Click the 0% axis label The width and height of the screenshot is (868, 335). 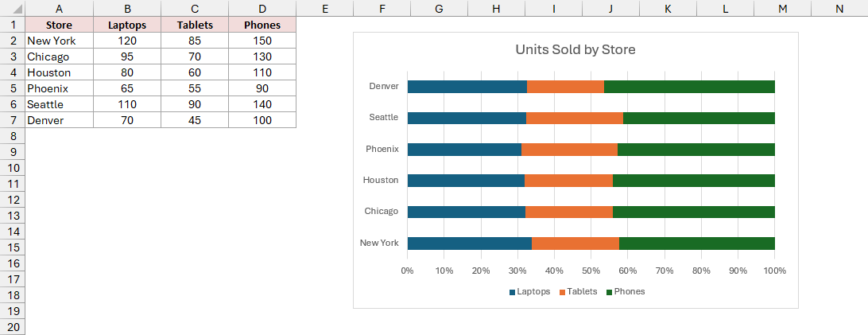[x=408, y=271]
